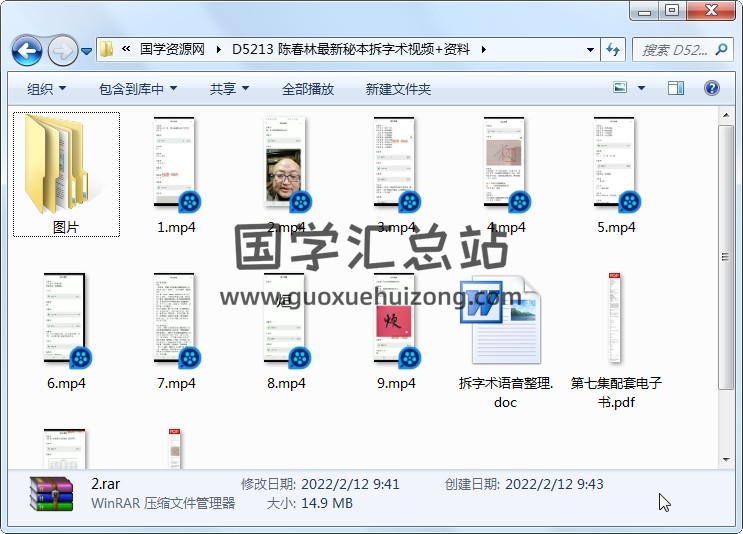The image size is (743, 534).
Task: Click the Forward navigation arrow
Action: 62,50
